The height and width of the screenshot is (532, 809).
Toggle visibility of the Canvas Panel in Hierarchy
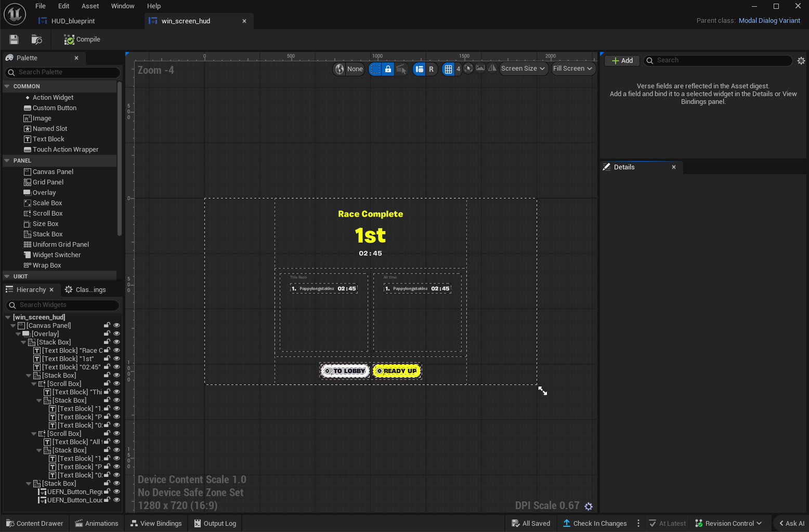(x=116, y=325)
